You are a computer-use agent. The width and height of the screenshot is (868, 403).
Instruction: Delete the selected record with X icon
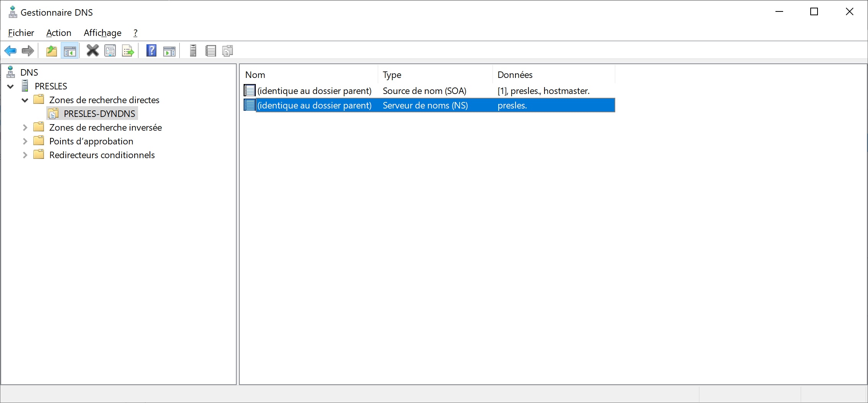pos(93,50)
